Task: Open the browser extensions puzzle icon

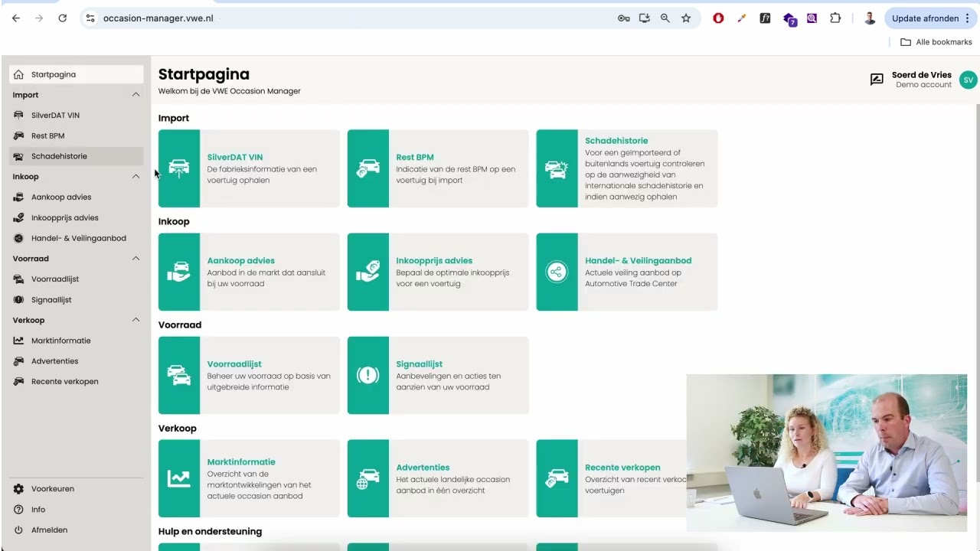Action: point(835,18)
